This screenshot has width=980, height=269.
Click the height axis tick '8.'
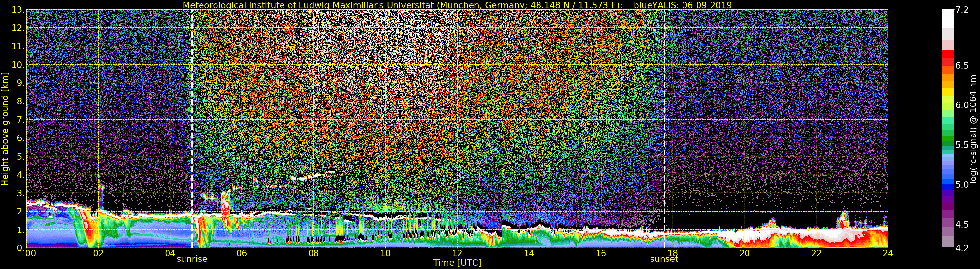20,102
